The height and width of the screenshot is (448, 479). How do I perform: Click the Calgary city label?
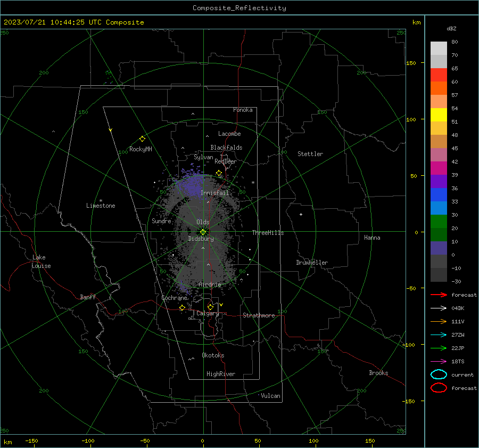tap(208, 313)
